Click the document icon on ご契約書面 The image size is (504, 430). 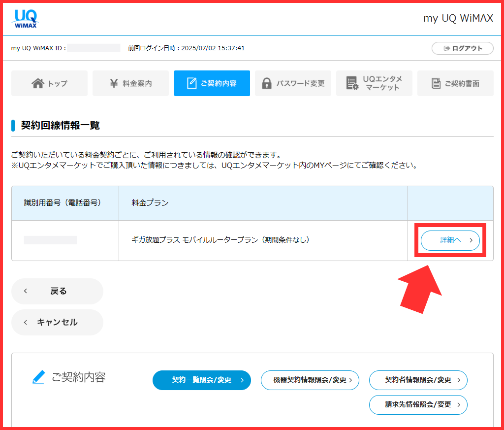(x=436, y=83)
